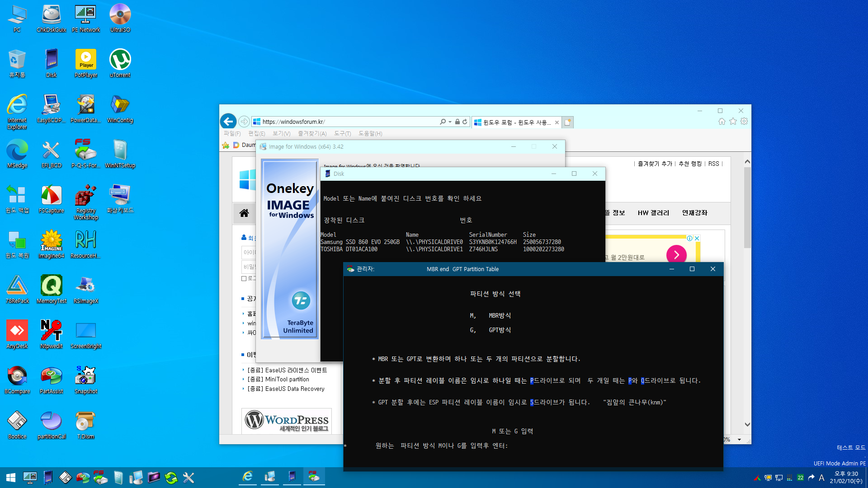Open FSCapture desktop icon
The height and width of the screenshot is (488, 868).
pyautogui.click(x=51, y=199)
